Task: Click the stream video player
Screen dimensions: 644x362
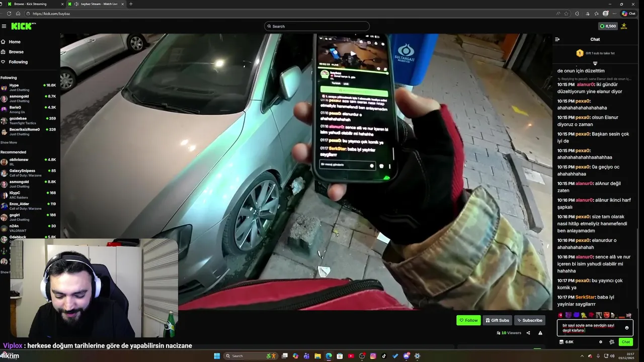Action: (x=306, y=172)
